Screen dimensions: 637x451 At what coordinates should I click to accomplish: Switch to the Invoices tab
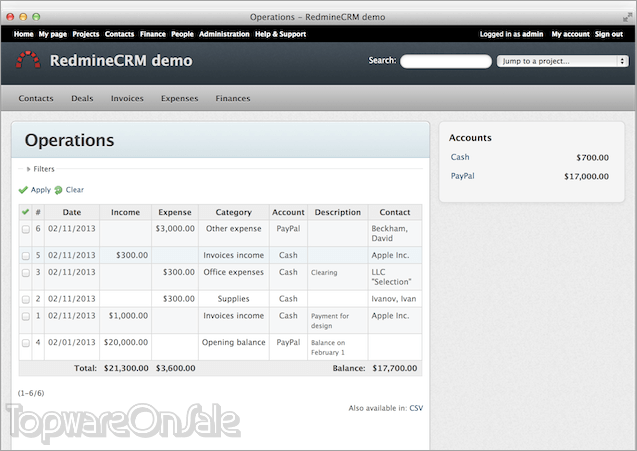[x=127, y=98]
